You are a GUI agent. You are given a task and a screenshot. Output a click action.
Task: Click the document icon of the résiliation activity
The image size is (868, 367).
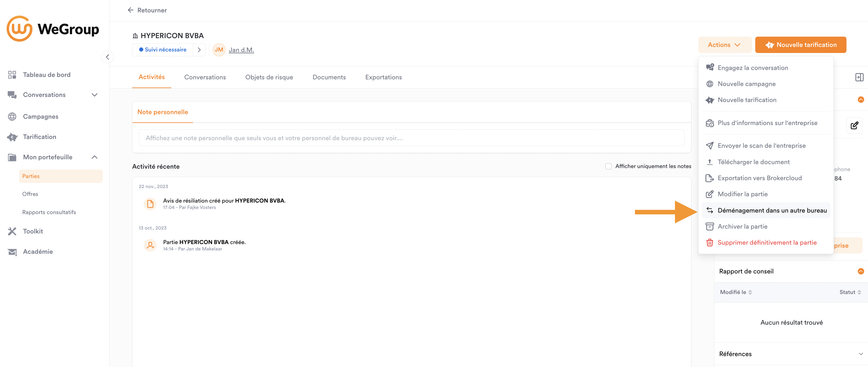point(150,204)
